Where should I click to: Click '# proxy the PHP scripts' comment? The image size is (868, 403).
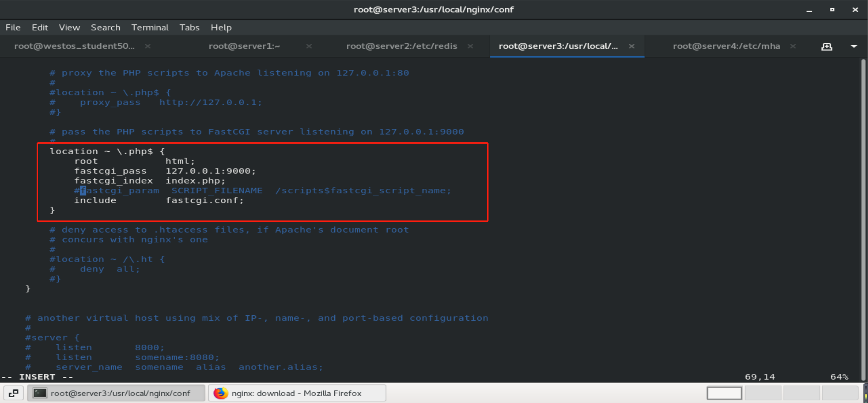click(x=229, y=73)
